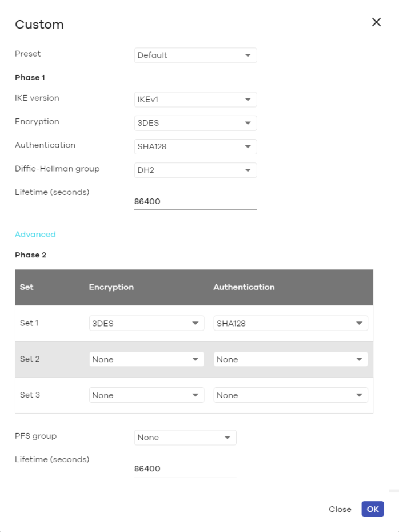Open Set 3 Authentication dropdown
Screen dimensions: 399x532
coord(290,395)
